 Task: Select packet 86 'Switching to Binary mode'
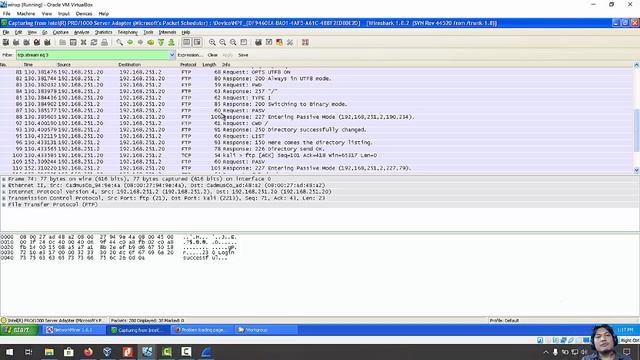[316, 104]
